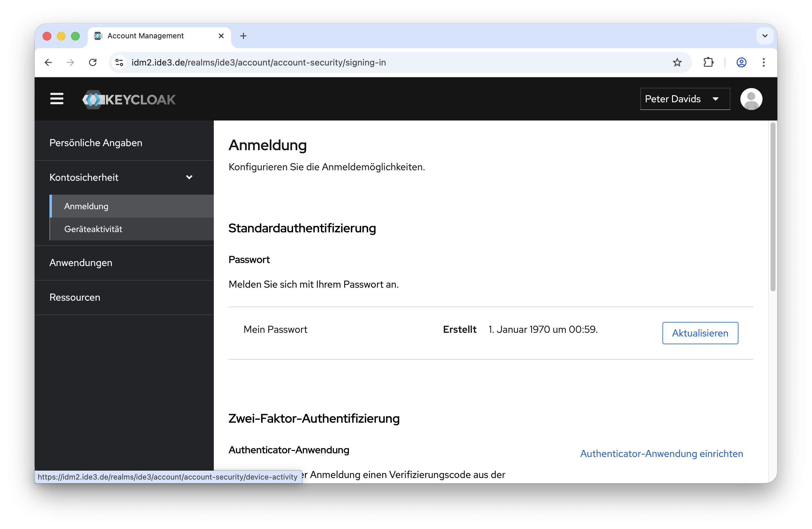The width and height of the screenshot is (812, 529).
Task: Click the user avatar icon
Action: 751,99
